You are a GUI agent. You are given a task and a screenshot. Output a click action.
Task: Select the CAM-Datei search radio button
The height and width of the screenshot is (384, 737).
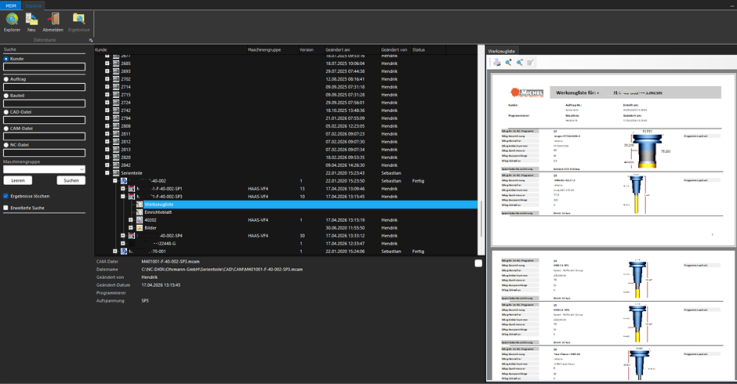click(x=6, y=128)
